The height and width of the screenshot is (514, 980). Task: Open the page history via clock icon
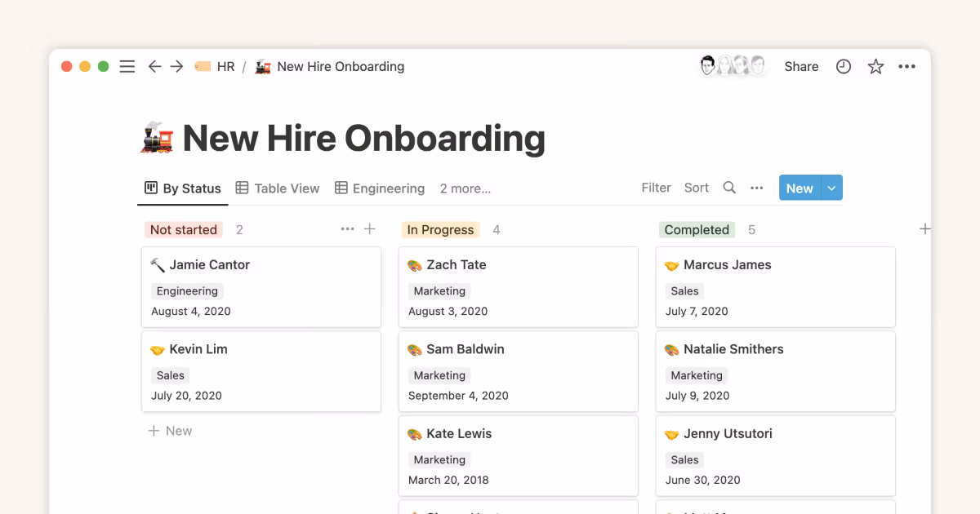[843, 66]
